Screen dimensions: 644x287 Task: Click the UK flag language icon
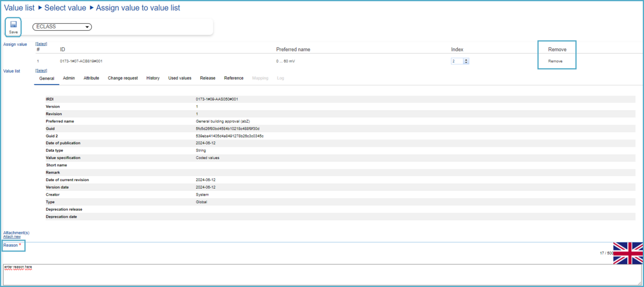pyautogui.click(x=628, y=253)
